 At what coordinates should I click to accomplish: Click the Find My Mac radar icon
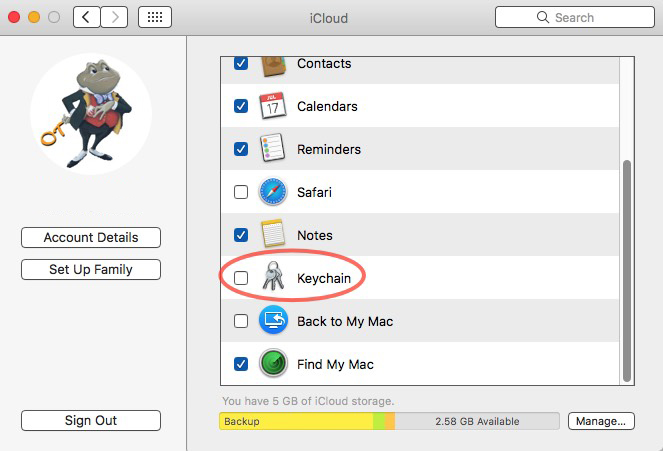273,364
